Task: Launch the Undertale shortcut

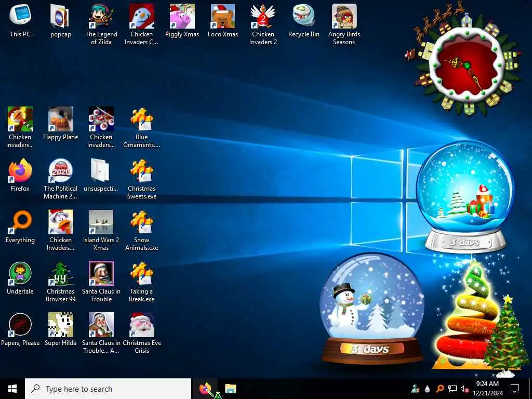Action: pos(20,278)
